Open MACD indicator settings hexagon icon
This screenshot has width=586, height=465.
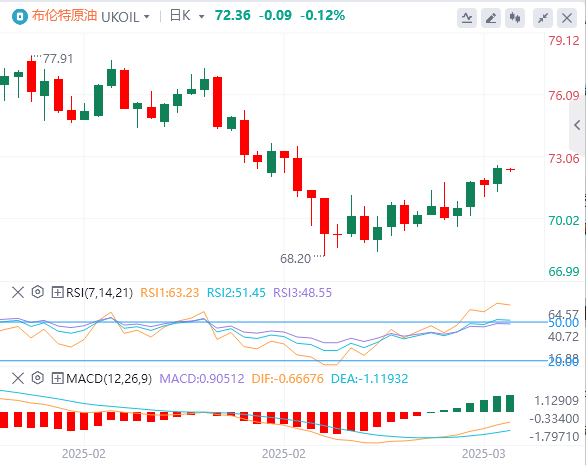pyautogui.click(x=37, y=378)
